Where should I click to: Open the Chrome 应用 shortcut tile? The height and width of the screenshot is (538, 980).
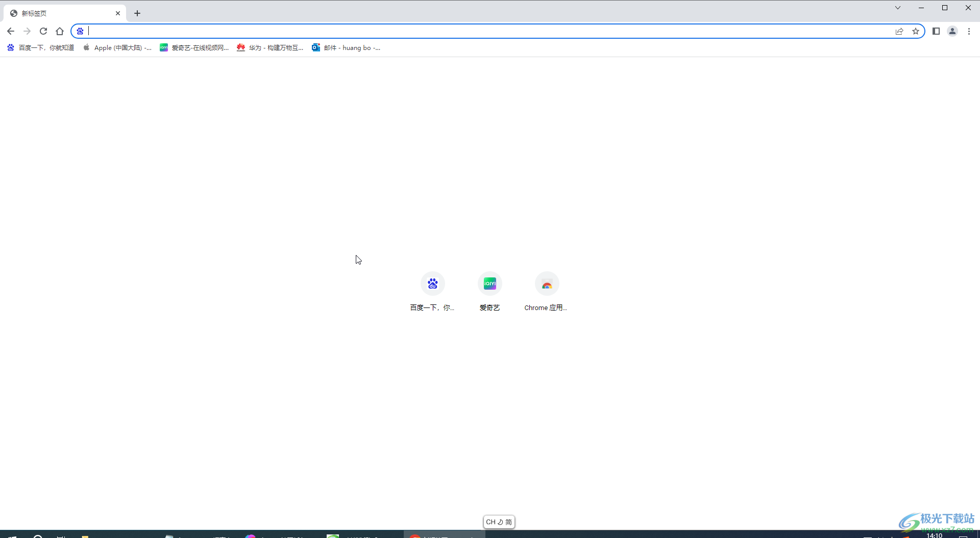[547, 292]
